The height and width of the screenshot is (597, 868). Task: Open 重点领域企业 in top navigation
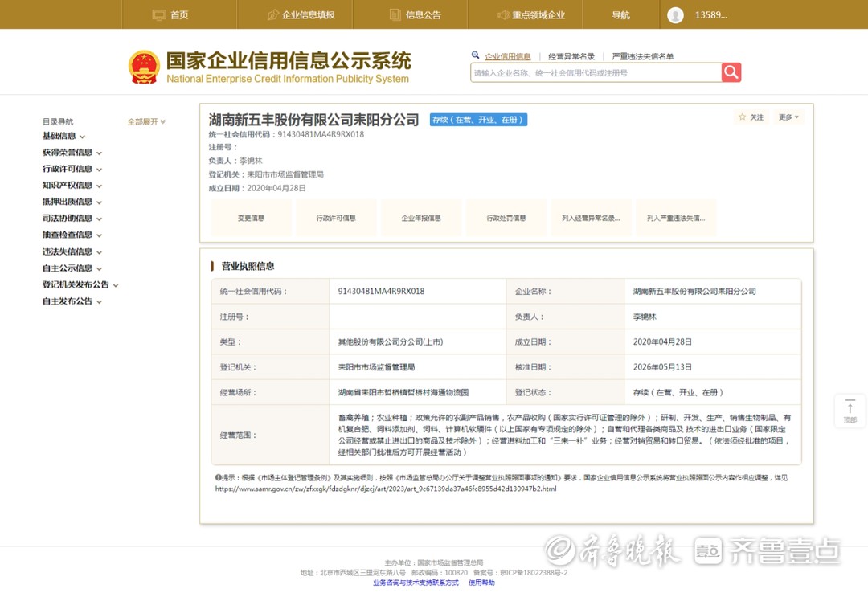[x=538, y=15]
